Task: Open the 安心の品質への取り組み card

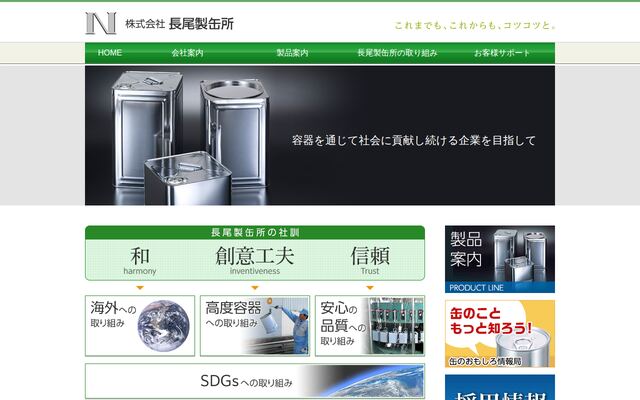Action: (370, 326)
